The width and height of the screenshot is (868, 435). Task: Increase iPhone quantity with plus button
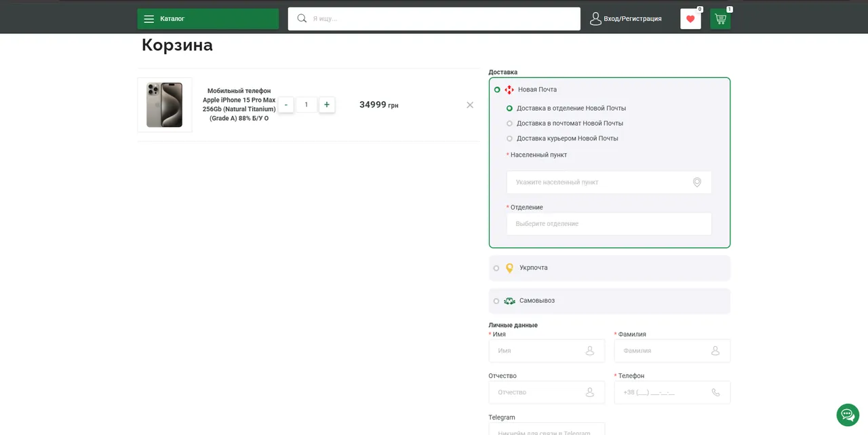(x=327, y=105)
